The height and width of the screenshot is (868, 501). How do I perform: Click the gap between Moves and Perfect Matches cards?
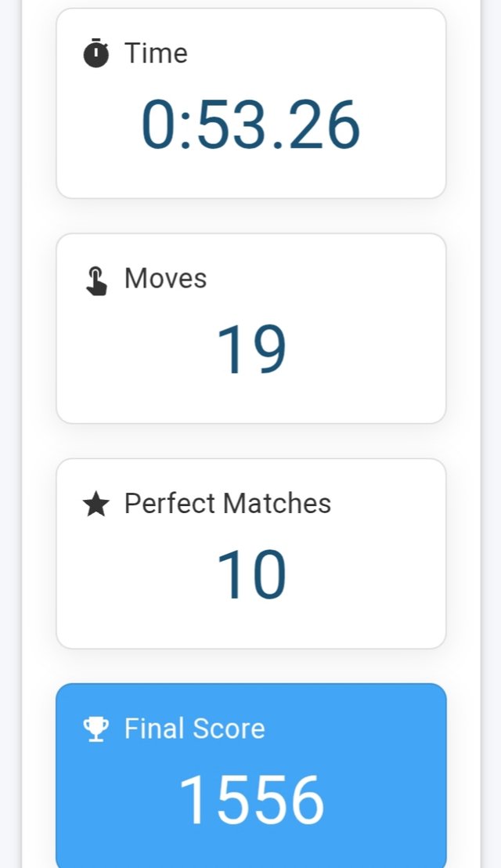point(250,440)
